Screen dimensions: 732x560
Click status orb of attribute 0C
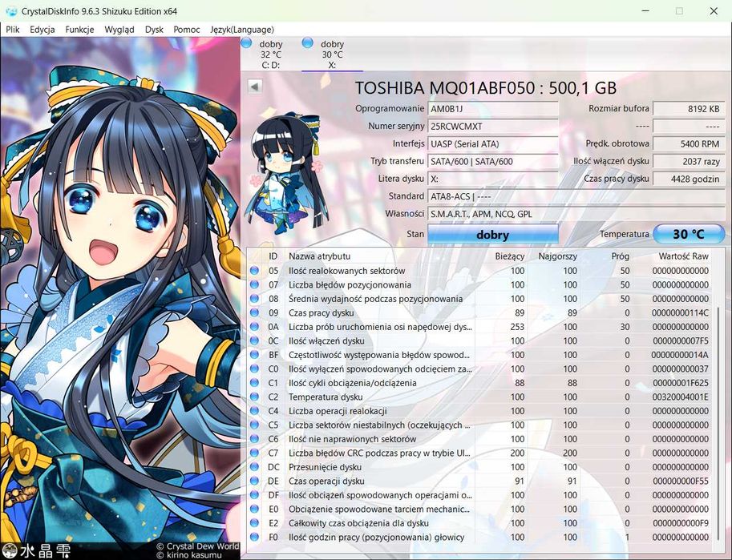pyautogui.click(x=254, y=340)
